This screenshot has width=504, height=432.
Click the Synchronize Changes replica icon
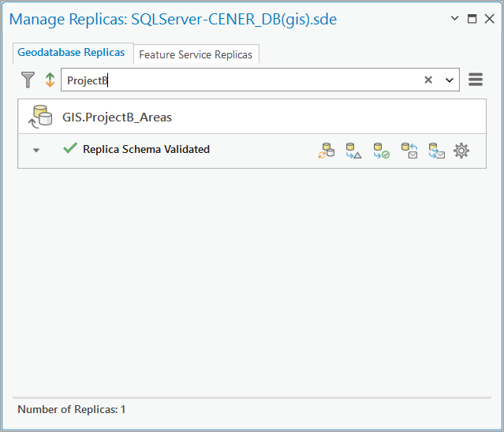coord(327,151)
